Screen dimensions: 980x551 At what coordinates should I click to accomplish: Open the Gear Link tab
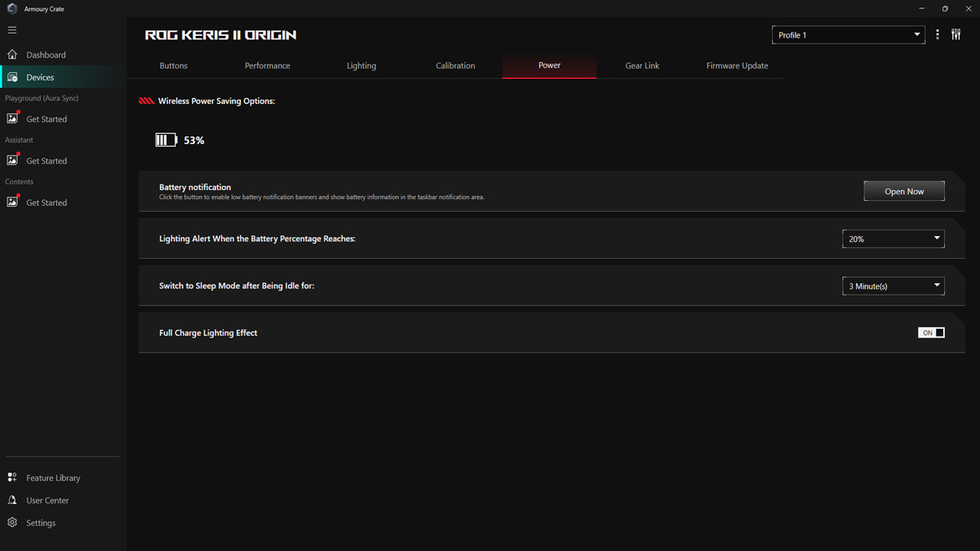[x=642, y=65]
